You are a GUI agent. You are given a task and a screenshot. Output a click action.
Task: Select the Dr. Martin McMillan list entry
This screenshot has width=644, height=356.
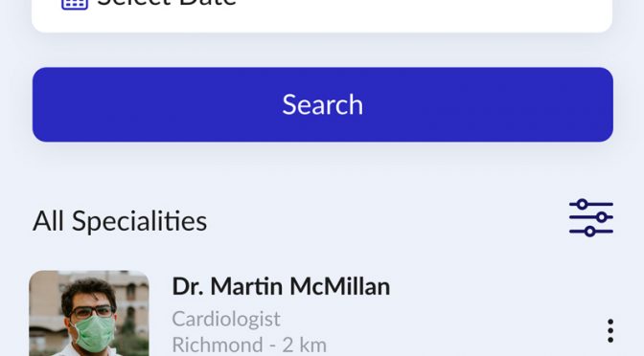[322, 313]
